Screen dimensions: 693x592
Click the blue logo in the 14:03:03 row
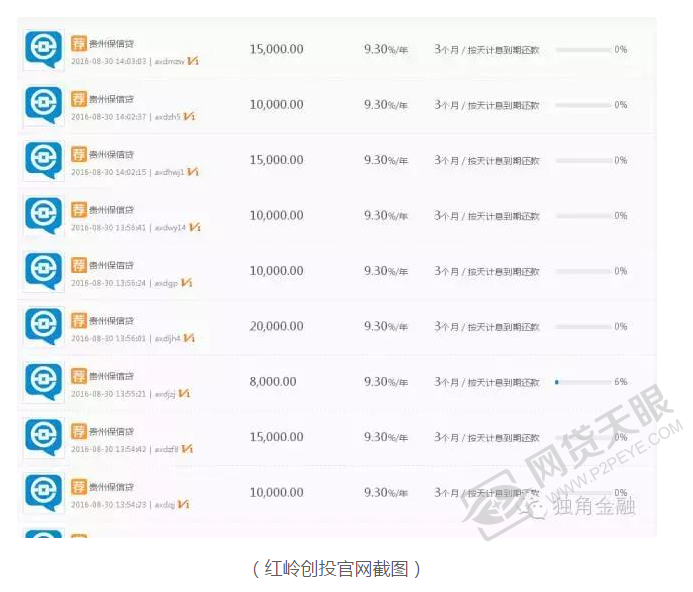point(43,50)
